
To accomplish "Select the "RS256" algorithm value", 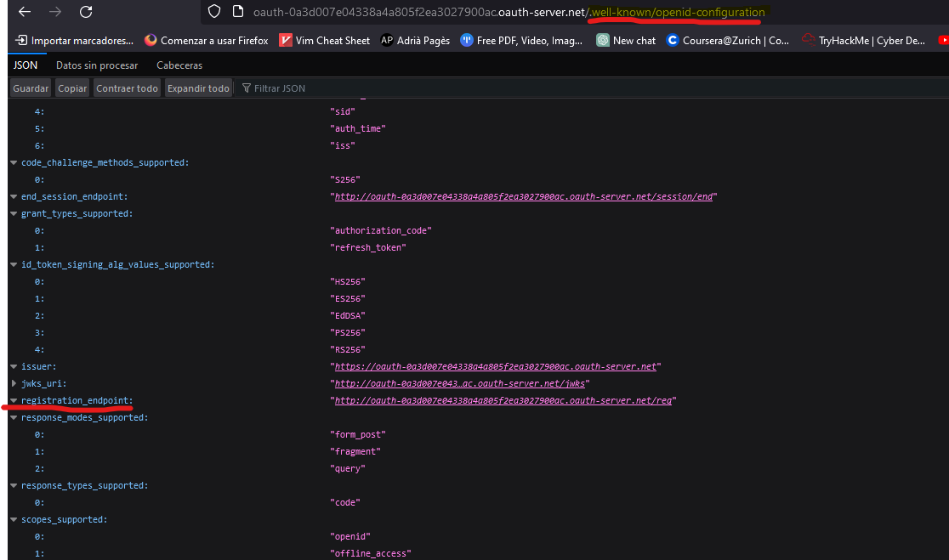I will (348, 349).
